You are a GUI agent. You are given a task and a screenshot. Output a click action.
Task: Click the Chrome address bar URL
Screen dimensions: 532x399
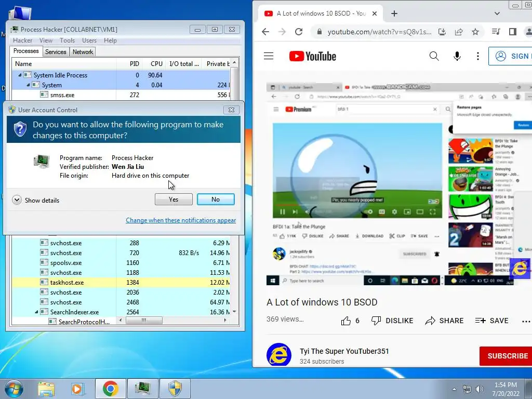pos(379,32)
